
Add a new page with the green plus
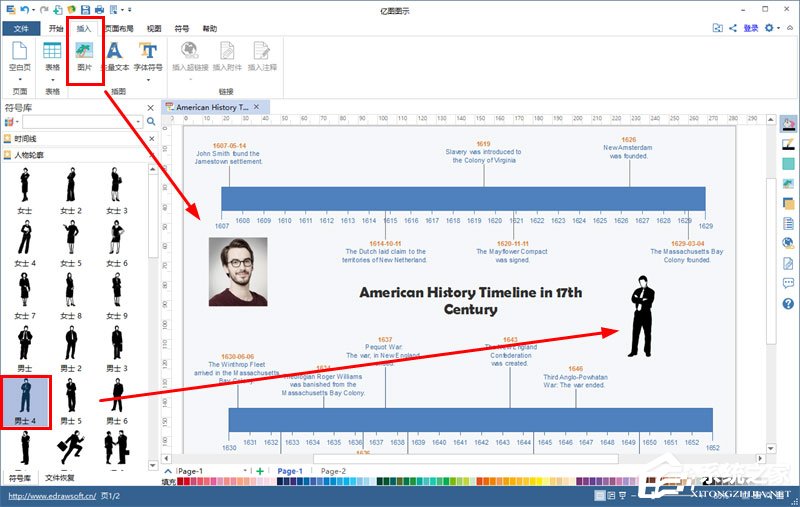tap(260, 471)
